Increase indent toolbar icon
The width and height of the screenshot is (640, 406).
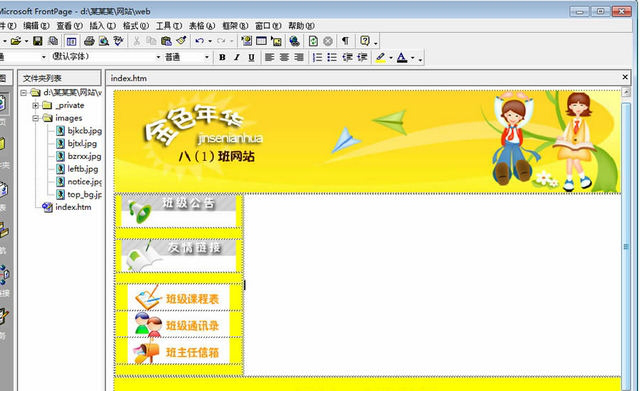coord(362,58)
